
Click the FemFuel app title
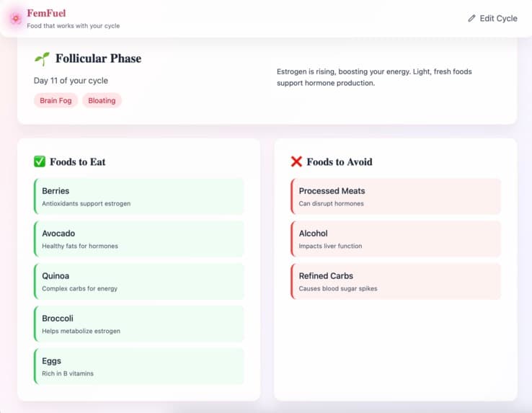(x=46, y=13)
